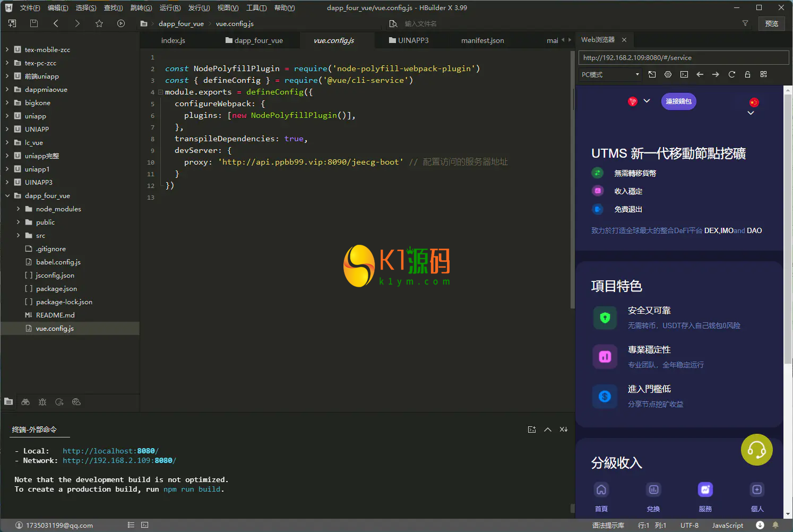Open the PC模式 device mode dropdown
This screenshot has height=532, width=793.
pyautogui.click(x=610, y=74)
